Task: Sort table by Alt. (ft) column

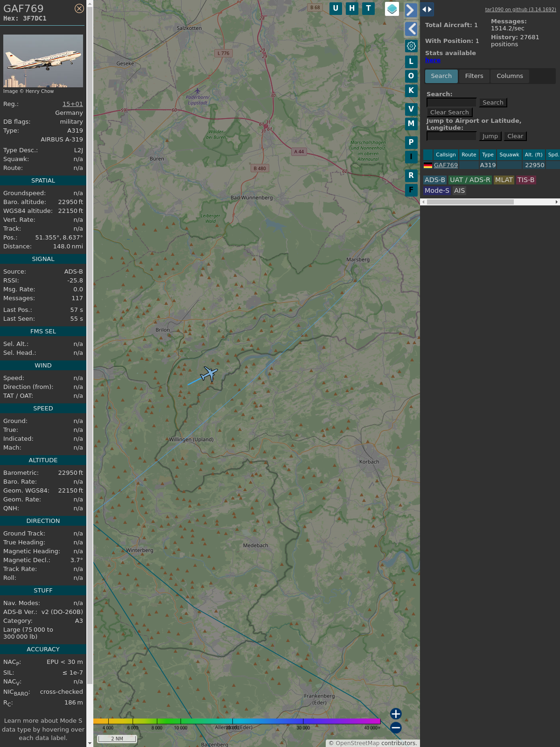Action: click(x=533, y=155)
